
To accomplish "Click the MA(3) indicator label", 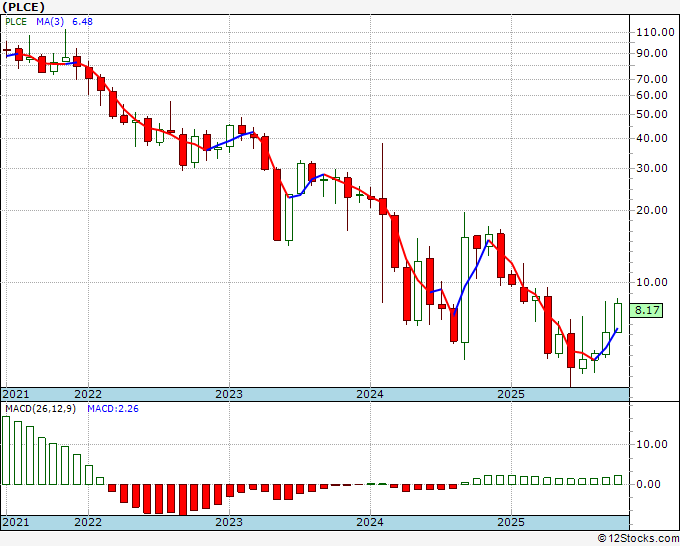I will click(51, 22).
